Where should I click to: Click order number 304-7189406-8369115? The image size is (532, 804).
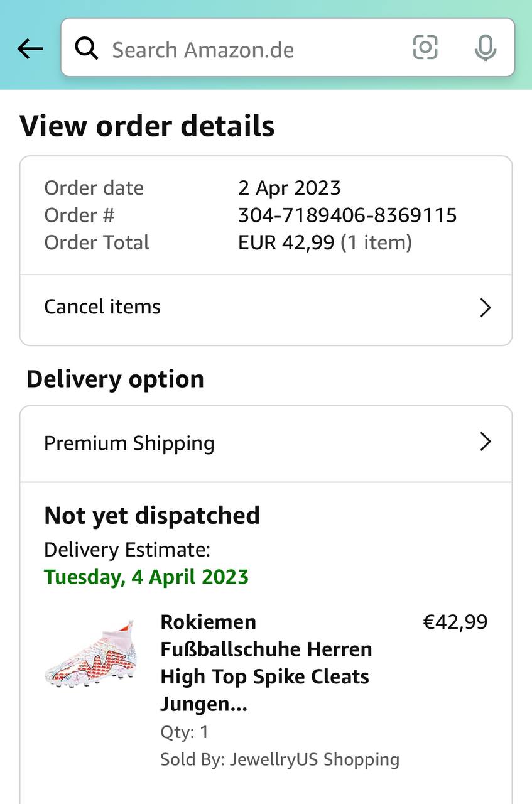[x=347, y=215]
